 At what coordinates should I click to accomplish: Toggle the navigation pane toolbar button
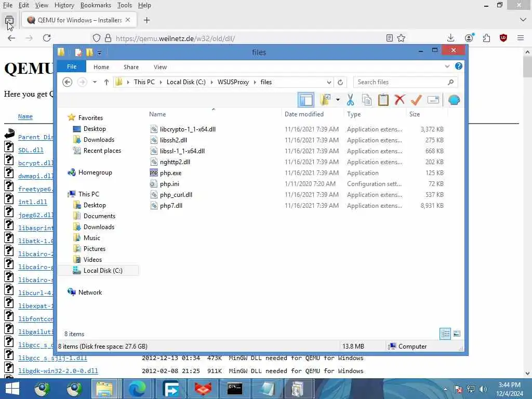305,100
